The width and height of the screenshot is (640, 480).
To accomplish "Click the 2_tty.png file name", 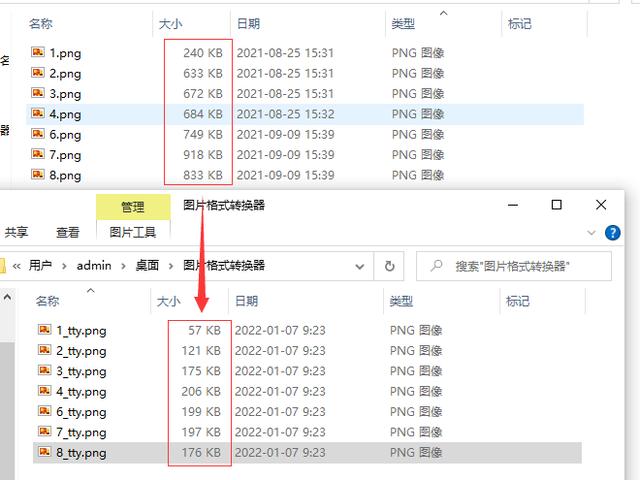I will pyautogui.click(x=81, y=351).
